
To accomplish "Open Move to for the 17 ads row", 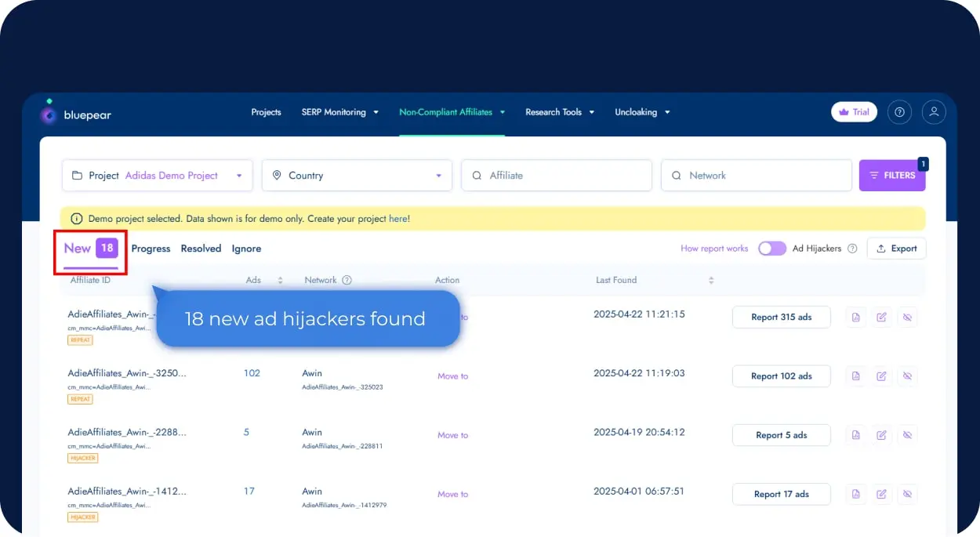I will click(452, 494).
